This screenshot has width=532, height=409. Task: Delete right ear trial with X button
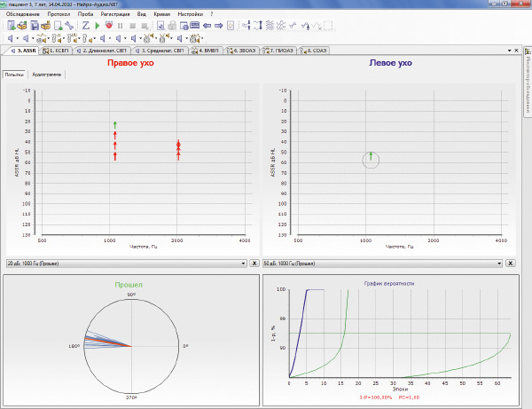[254, 263]
